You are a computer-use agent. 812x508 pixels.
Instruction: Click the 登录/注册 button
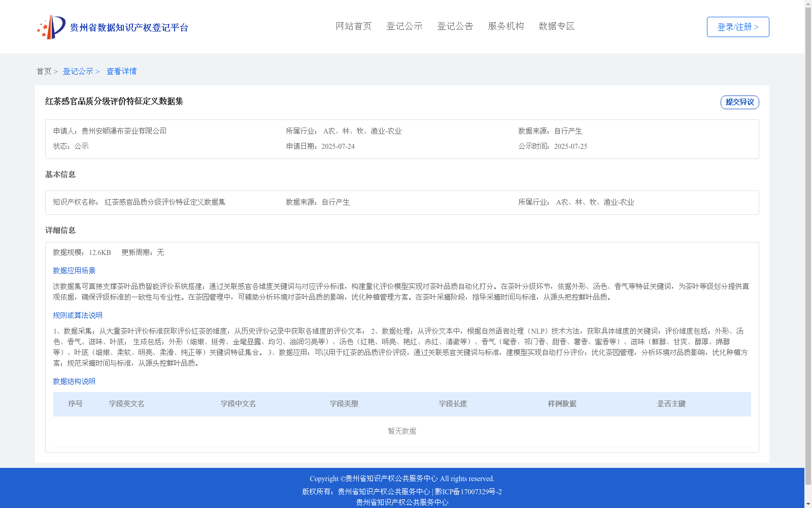pyautogui.click(x=738, y=27)
